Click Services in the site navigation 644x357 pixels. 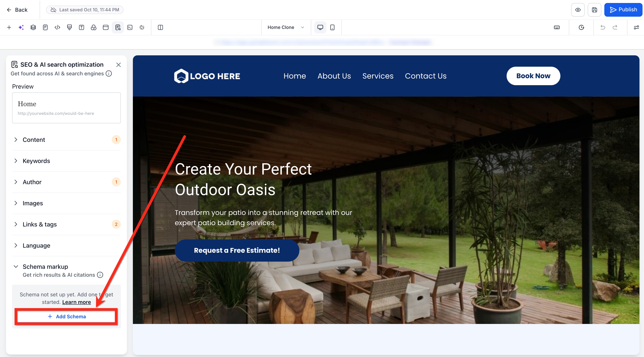coord(378,76)
